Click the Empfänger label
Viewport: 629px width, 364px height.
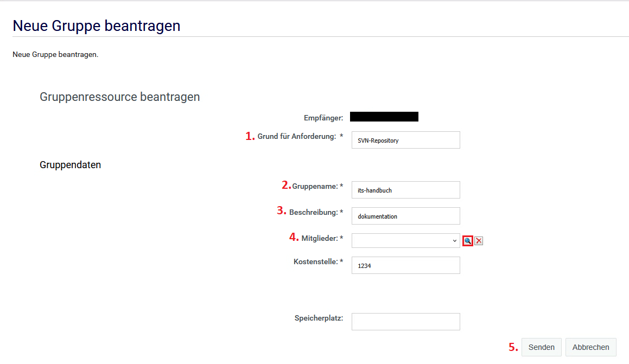pos(323,118)
